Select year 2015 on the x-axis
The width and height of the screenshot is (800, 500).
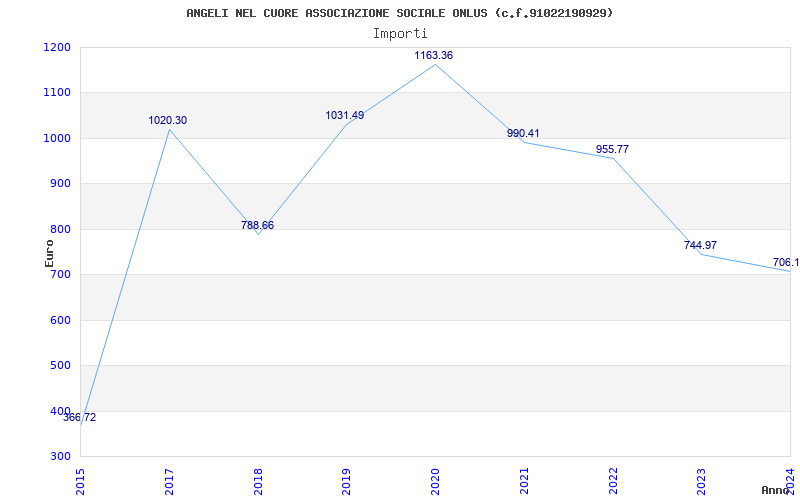point(81,479)
